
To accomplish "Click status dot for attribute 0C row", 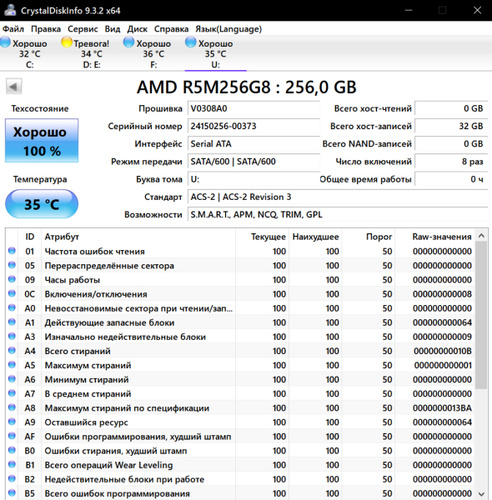I will [12, 294].
